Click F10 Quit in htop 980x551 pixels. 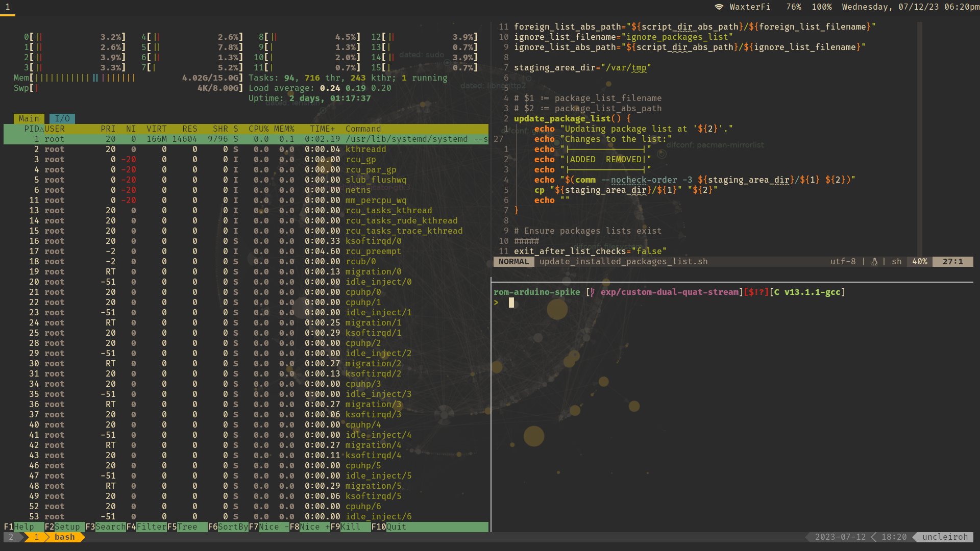click(396, 527)
